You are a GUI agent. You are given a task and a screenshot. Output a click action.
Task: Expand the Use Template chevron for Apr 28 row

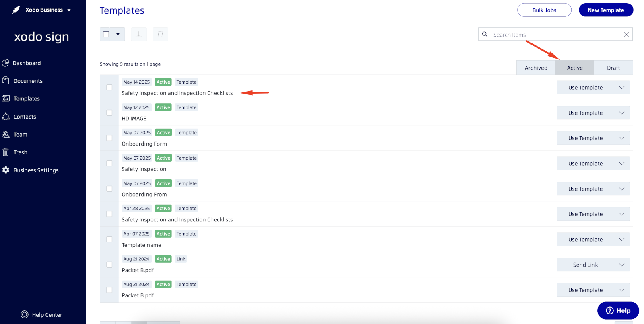tap(622, 214)
